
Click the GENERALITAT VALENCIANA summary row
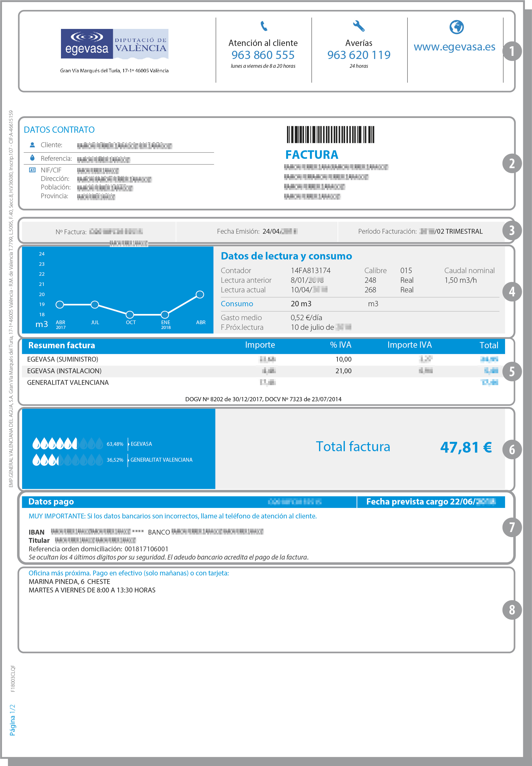[x=263, y=382]
